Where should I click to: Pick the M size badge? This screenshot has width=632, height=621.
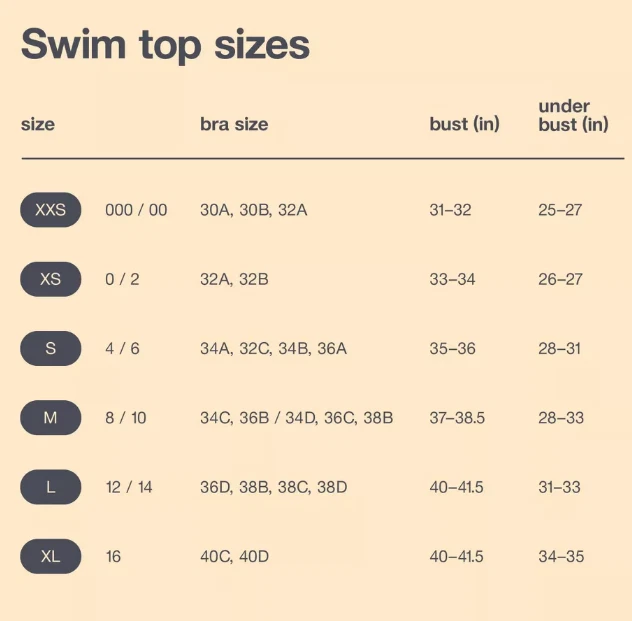tap(50, 418)
